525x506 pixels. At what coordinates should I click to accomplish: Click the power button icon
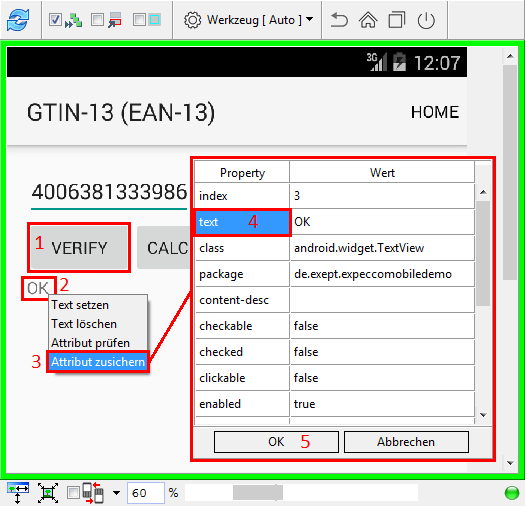(426, 20)
